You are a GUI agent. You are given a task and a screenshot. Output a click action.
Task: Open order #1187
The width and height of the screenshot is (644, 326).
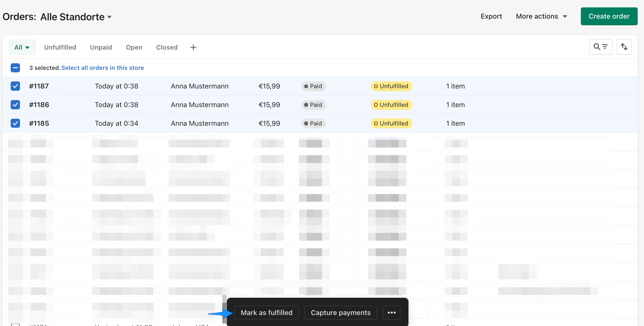coord(39,86)
